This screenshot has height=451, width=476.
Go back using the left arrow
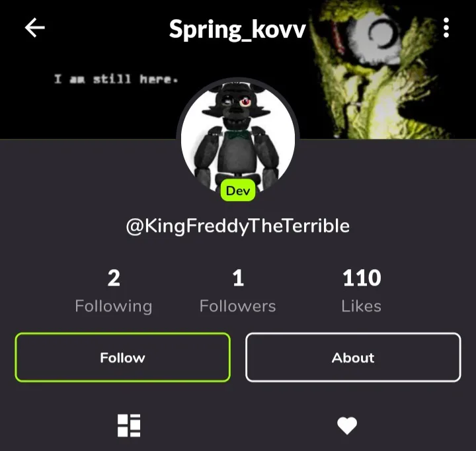coord(35,27)
